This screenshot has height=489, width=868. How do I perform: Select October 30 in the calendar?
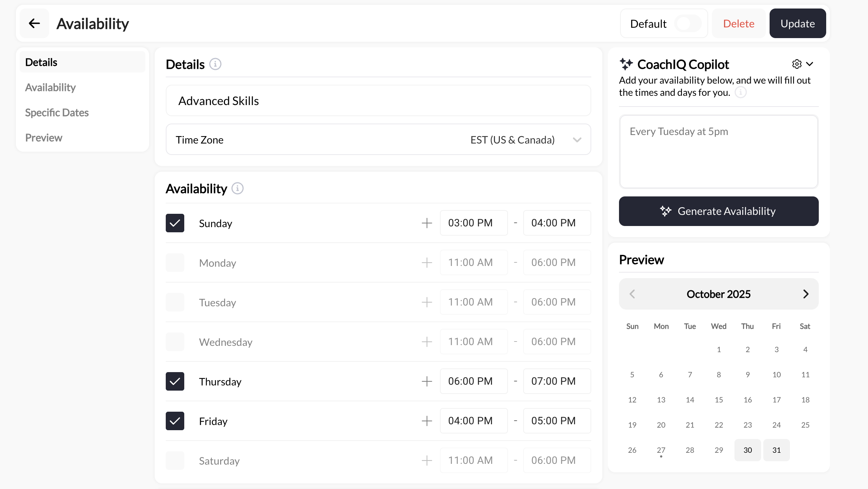(x=747, y=450)
